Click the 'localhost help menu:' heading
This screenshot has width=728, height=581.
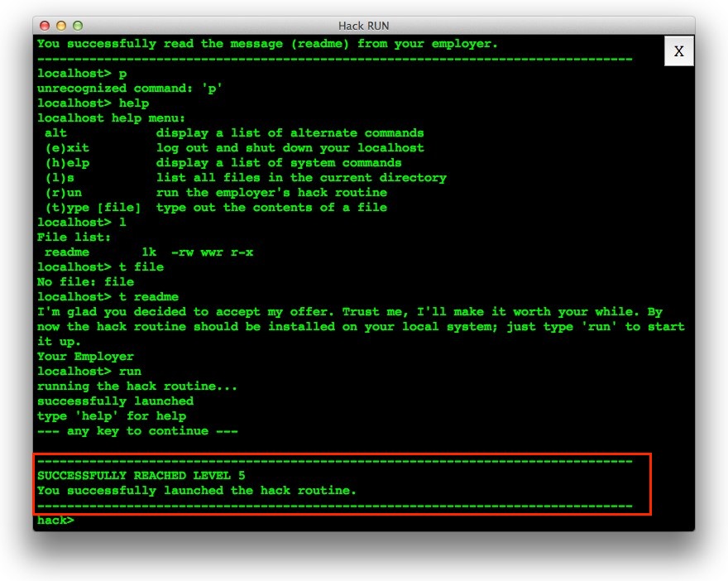[x=111, y=118]
